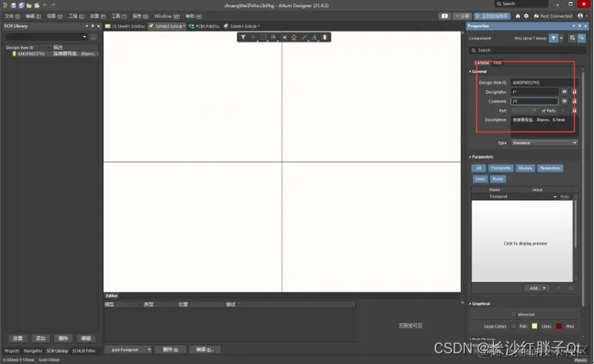Click the Properties panel selection filter icon
The height and width of the screenshot is (364, 594).
pyautogui.click(x=553, y=38)
